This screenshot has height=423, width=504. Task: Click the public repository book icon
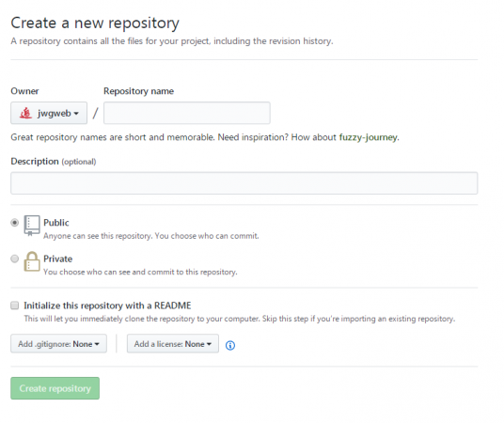32,226
